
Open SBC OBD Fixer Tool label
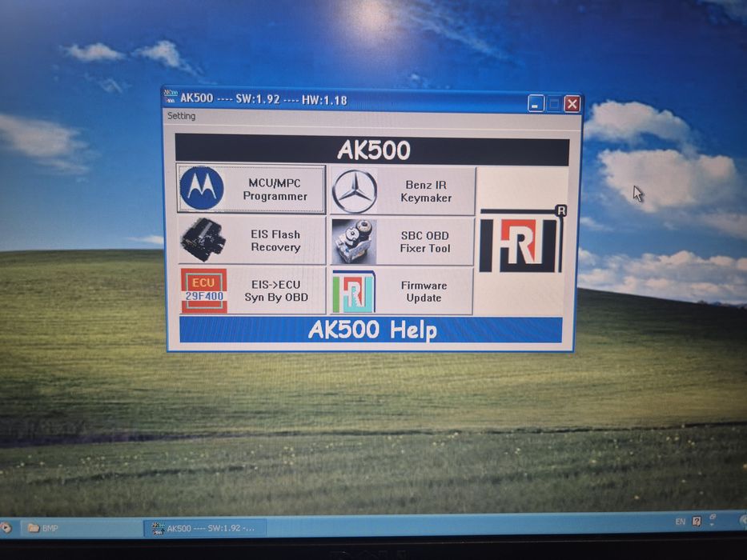pos(425,242)
